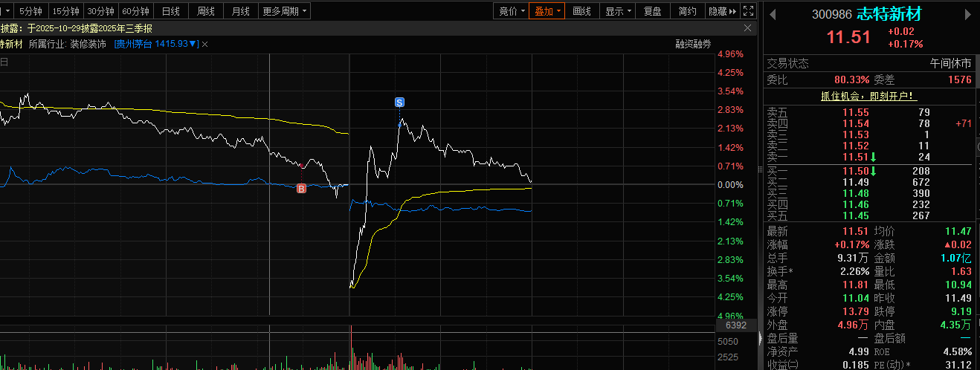The height and width of the screenshot is (370, 980).
Task: Open 更多周期 dropdown
Action: pos(286,11)
